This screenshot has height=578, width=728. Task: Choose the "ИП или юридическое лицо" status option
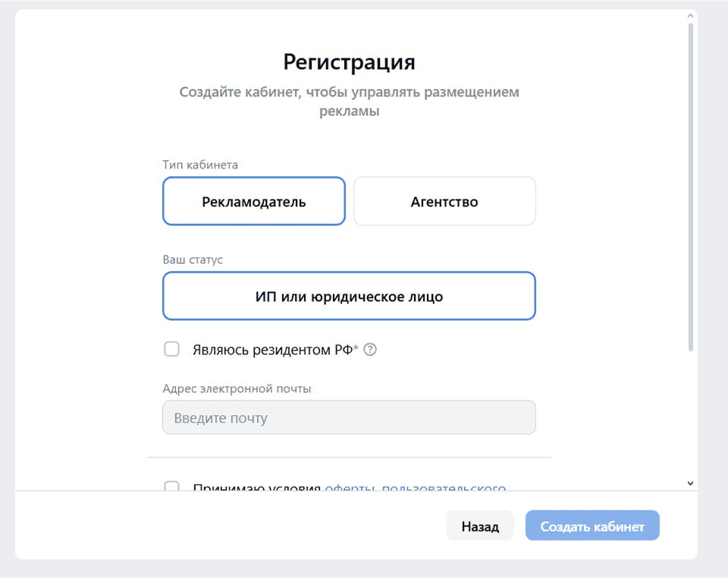349,296
